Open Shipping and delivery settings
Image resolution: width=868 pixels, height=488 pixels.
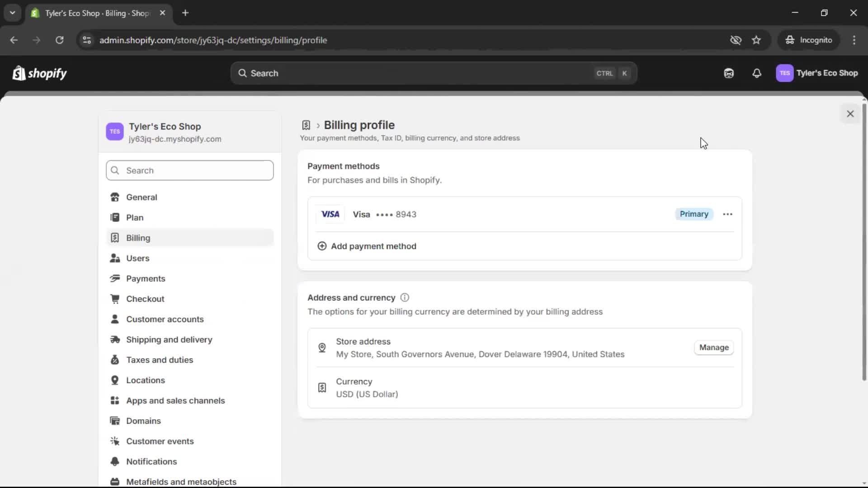coord(169,339)
